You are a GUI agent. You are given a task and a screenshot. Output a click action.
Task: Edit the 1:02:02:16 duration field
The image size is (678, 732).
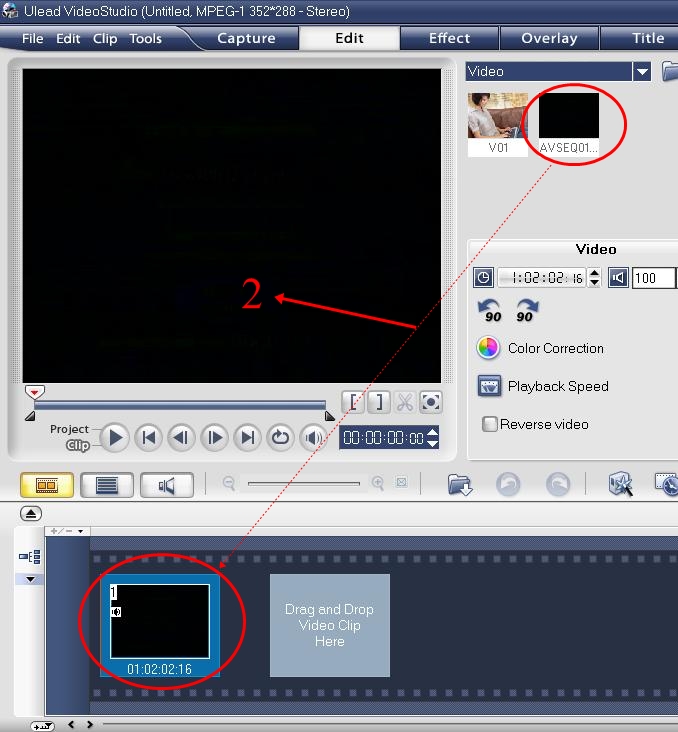542,278
